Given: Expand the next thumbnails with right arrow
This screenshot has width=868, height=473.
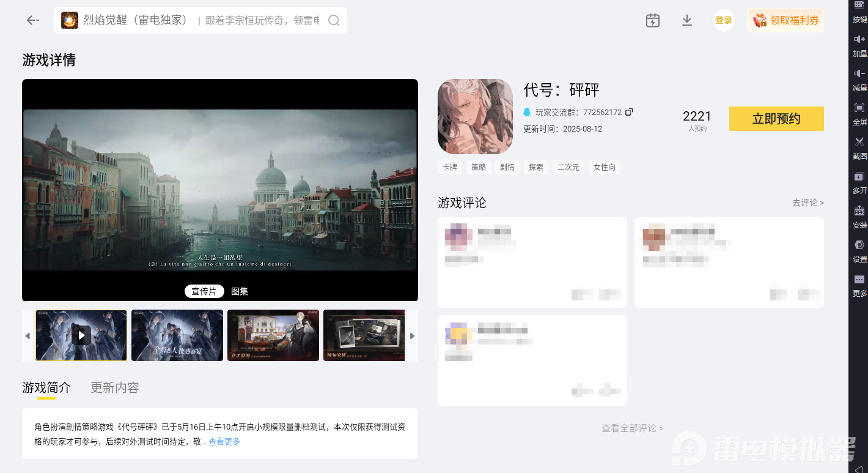Looking at the screenshot, I should [412, 335].
